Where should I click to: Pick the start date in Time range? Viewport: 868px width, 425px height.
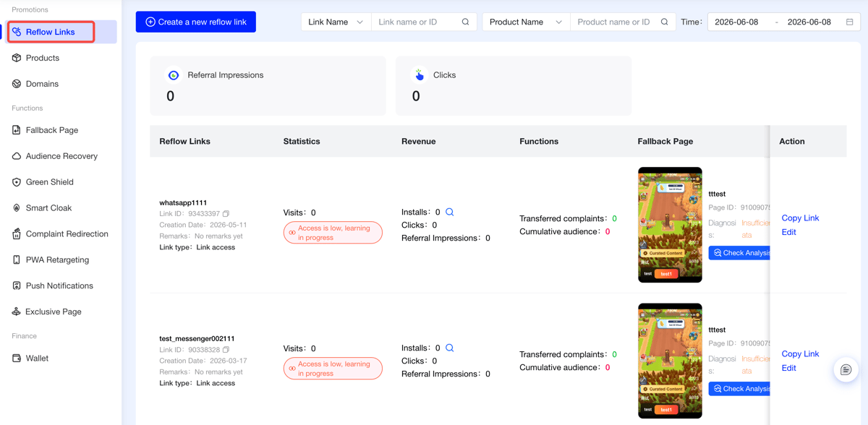click(x=736, y=22)
